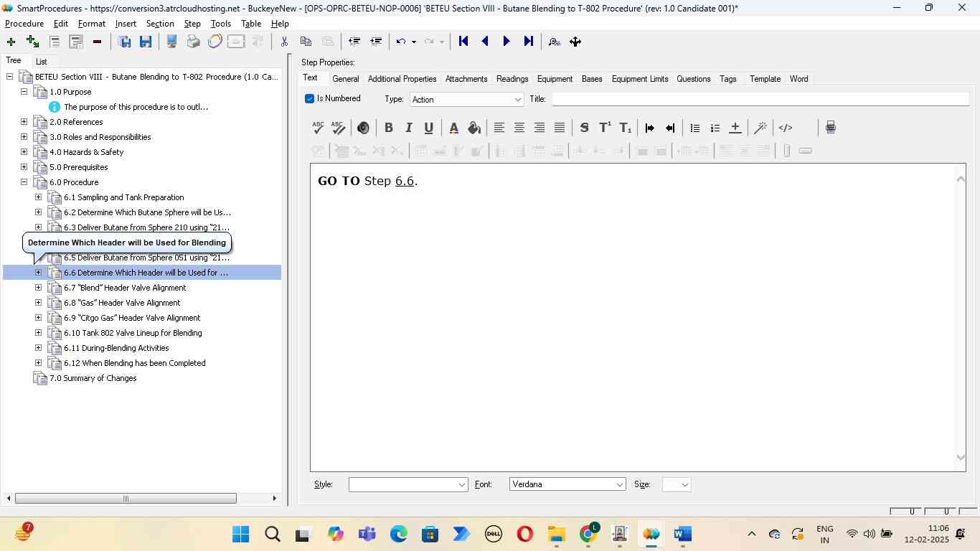Insert bulleted list
Screen dimensions: 980x551
695,128
